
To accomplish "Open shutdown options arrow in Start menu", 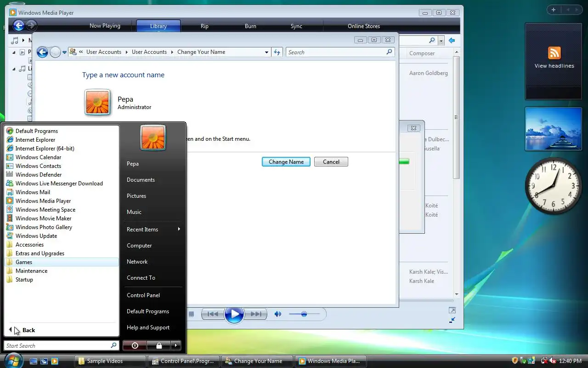I will (175, 345).
